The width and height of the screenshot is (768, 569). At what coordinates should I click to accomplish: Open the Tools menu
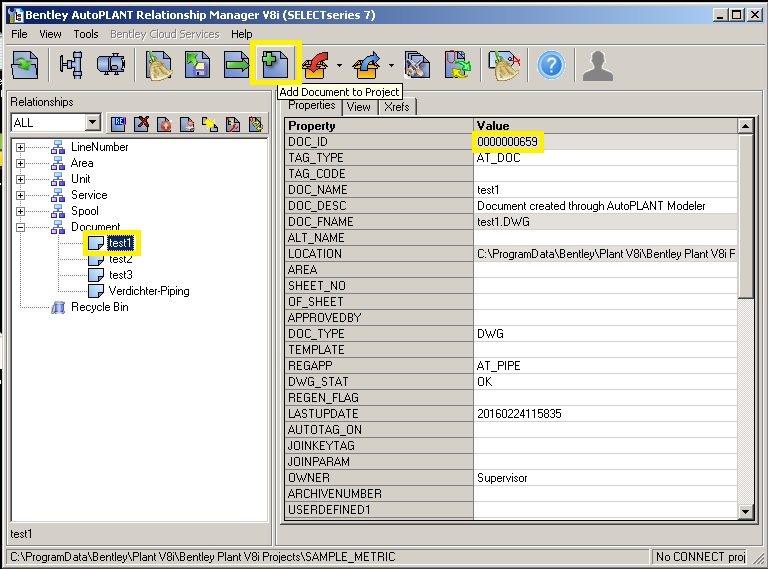click(x=86, y=34)
